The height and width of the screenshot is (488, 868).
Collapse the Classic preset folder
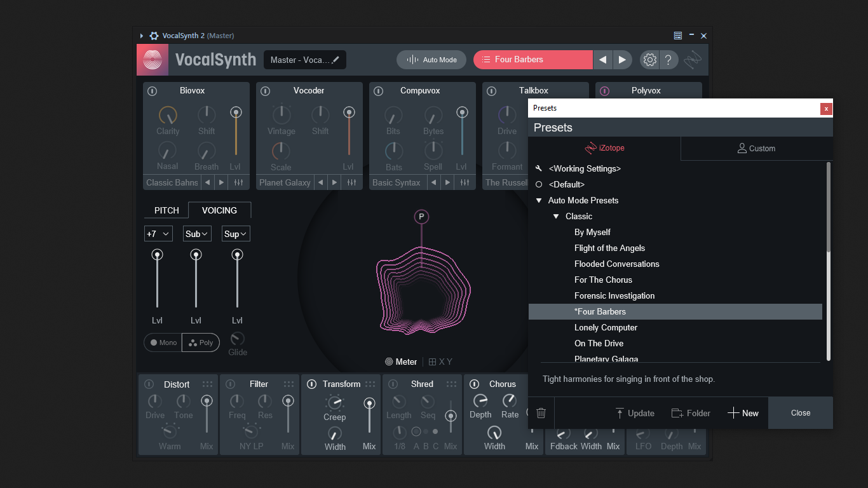click(557, 216)
